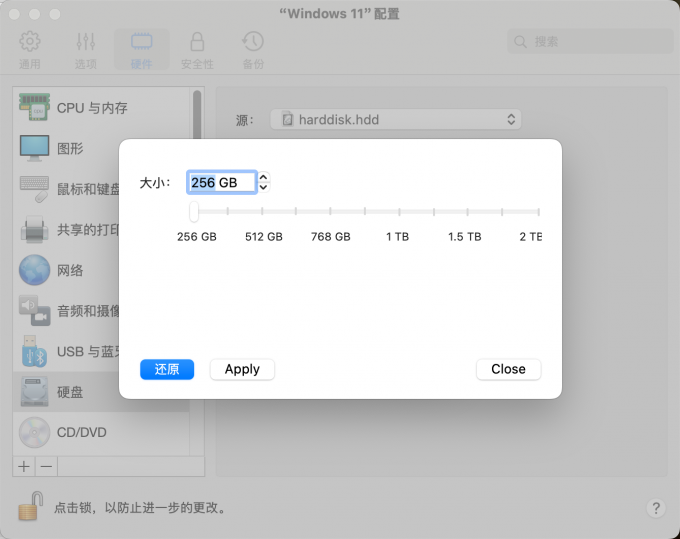Click the USB and Bluetooth icon
Image resolution: width=680 pixels, height=539 pixels.
point(34,351)
